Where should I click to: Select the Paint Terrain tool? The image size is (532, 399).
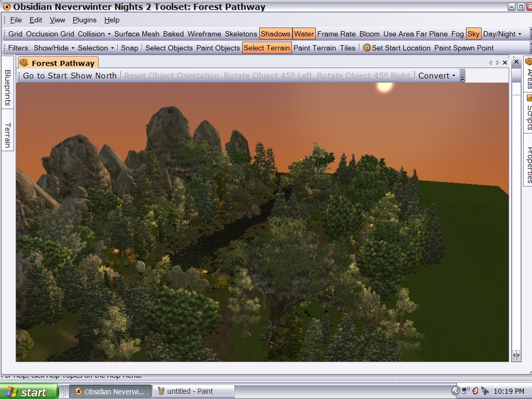click(x=314, y=48)
